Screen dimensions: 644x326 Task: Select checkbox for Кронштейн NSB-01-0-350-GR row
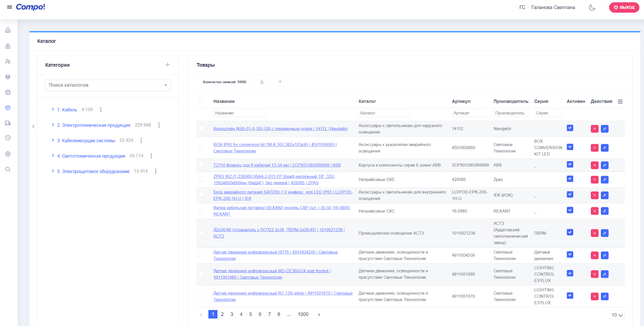tap(201, 129)
